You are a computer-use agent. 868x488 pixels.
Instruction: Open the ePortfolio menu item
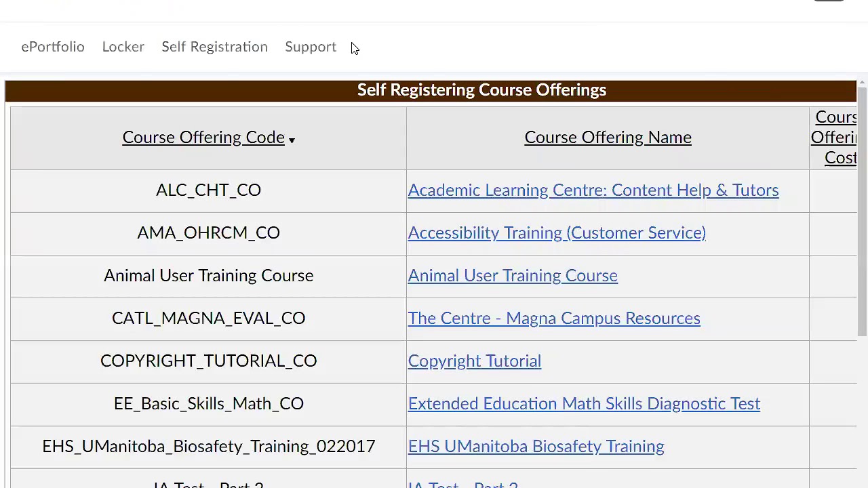point(53,47)
